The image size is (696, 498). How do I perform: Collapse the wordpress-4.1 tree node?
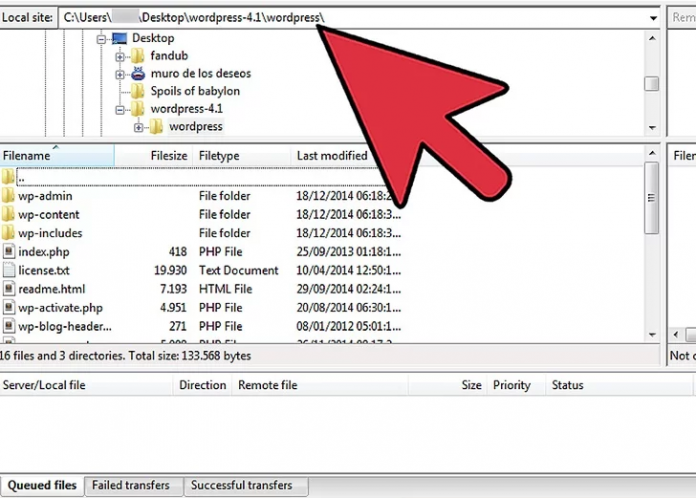point(121,109)
